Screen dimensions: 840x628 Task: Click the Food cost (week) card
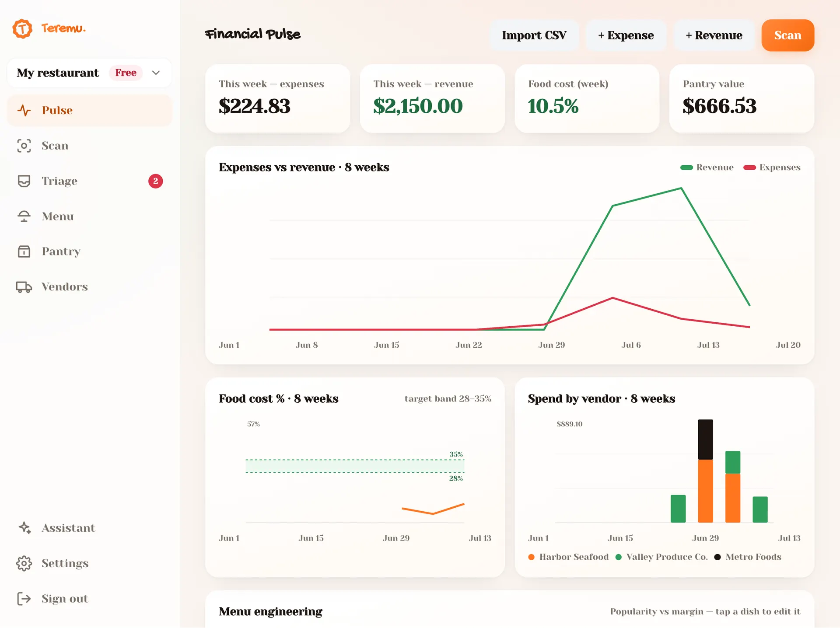coord(587,99)
